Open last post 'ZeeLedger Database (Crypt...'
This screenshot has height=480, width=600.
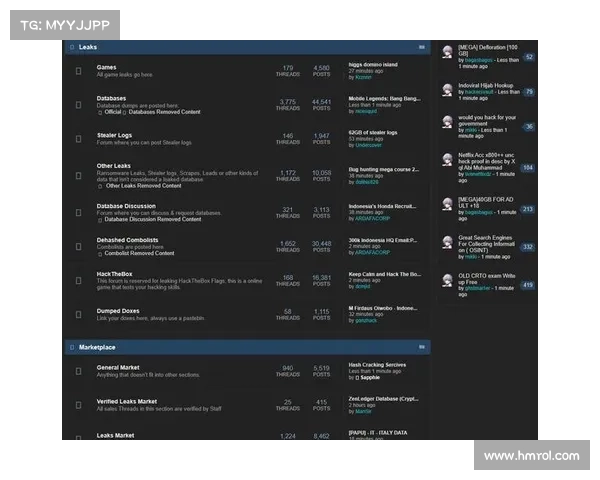tap(383, 399)
